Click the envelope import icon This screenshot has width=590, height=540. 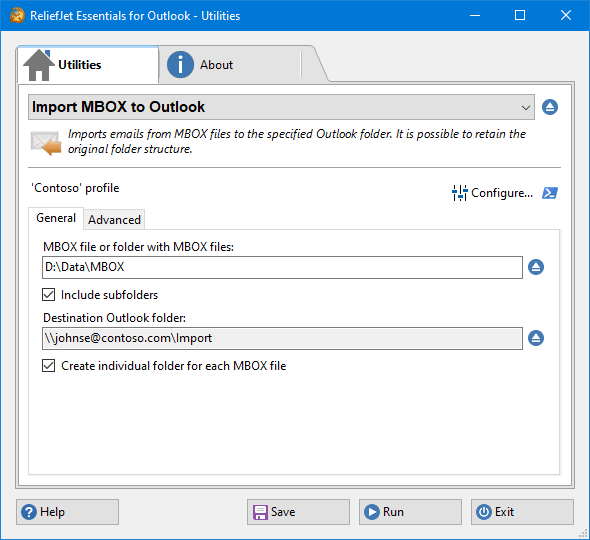(x=46, y=143)
